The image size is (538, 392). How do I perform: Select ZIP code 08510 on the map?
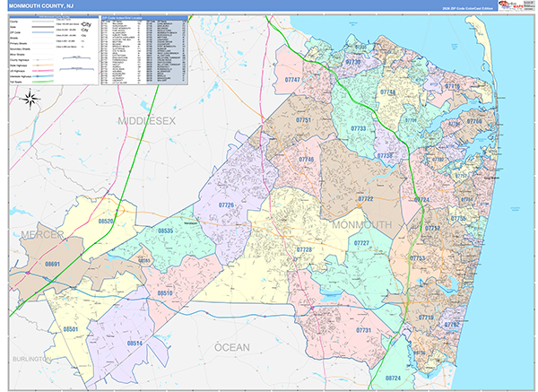165,293
